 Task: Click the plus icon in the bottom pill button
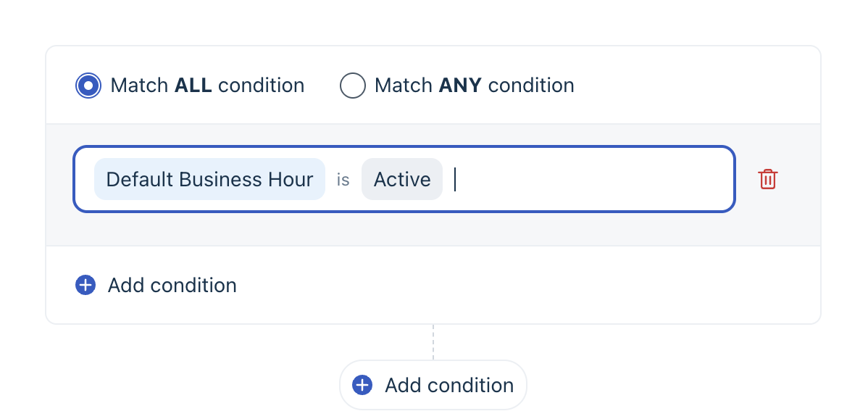pos(362,385)
